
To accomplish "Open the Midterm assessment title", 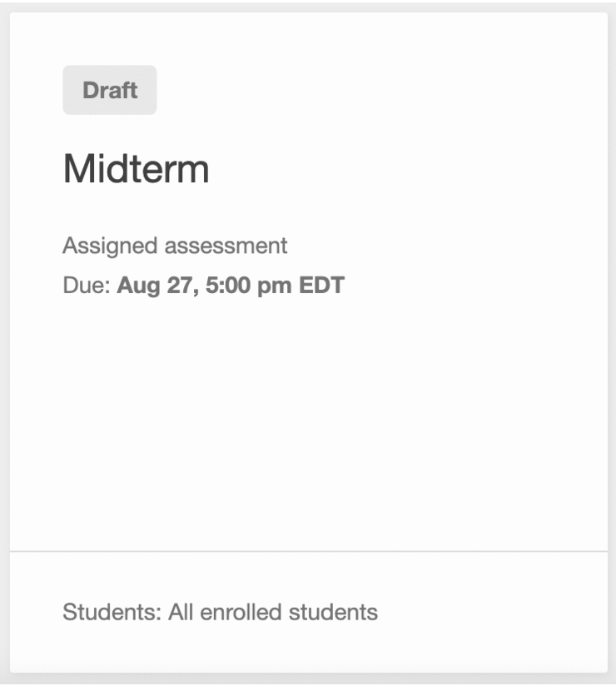I will (136, 169).
